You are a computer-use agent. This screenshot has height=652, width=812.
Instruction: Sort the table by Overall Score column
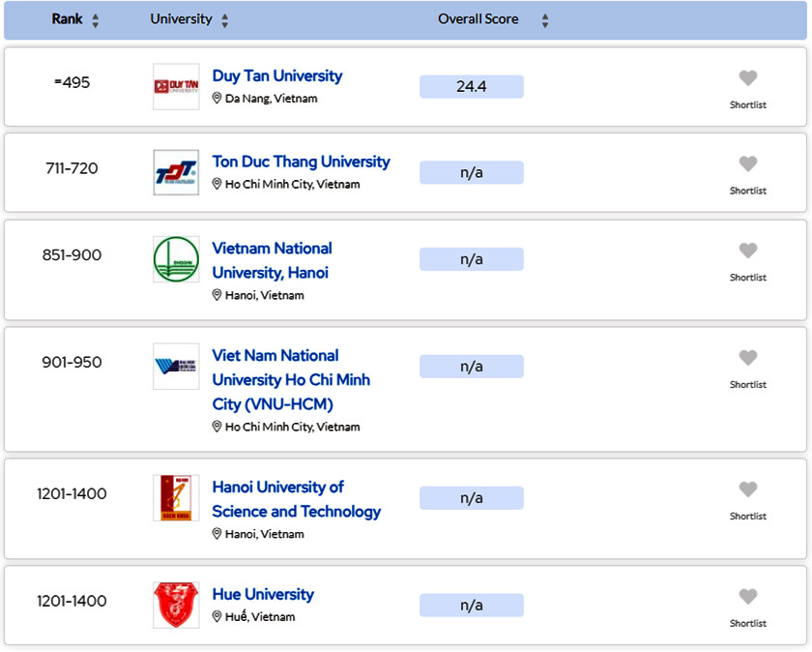click(544, 18)
